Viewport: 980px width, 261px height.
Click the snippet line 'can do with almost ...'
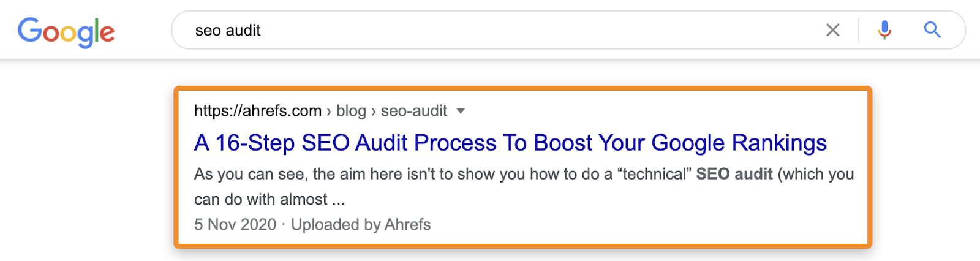[x=269, y=199]
